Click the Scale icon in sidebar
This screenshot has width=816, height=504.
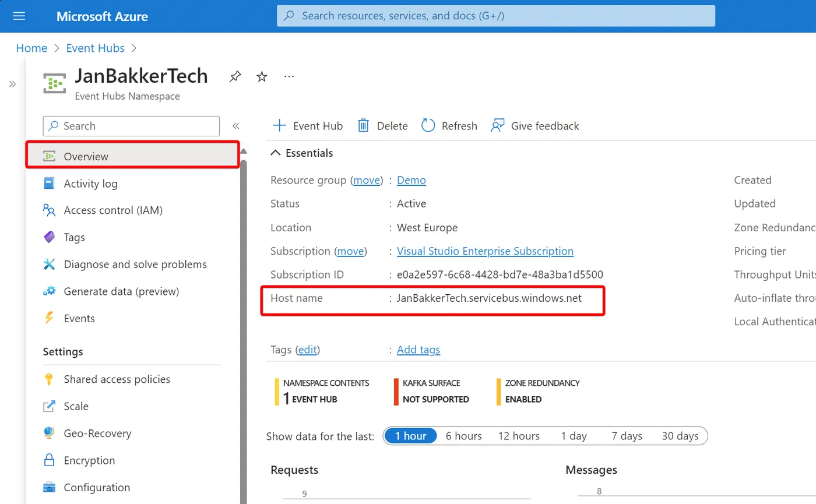pyautogui.click(x=49, y=406)
